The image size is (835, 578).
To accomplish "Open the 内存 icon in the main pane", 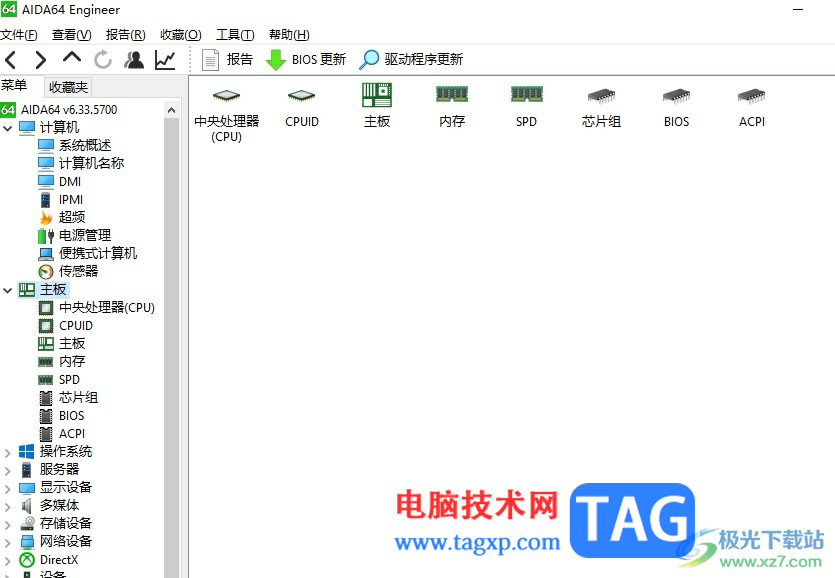I will pos(452,107).
